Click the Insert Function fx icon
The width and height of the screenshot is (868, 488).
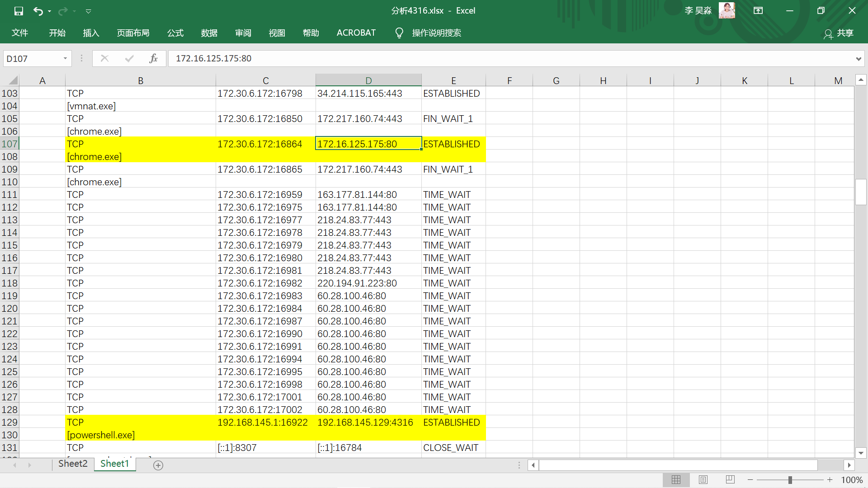pos(153,58)
